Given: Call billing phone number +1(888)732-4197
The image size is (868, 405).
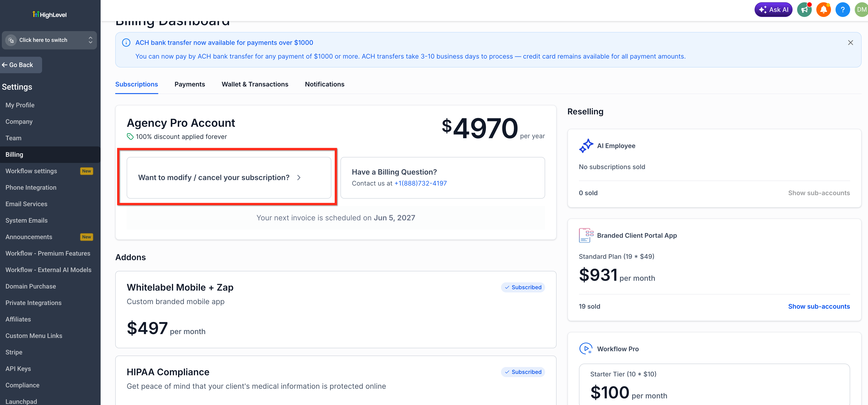Looking at the screenshot, I should (x=421, y=184).
